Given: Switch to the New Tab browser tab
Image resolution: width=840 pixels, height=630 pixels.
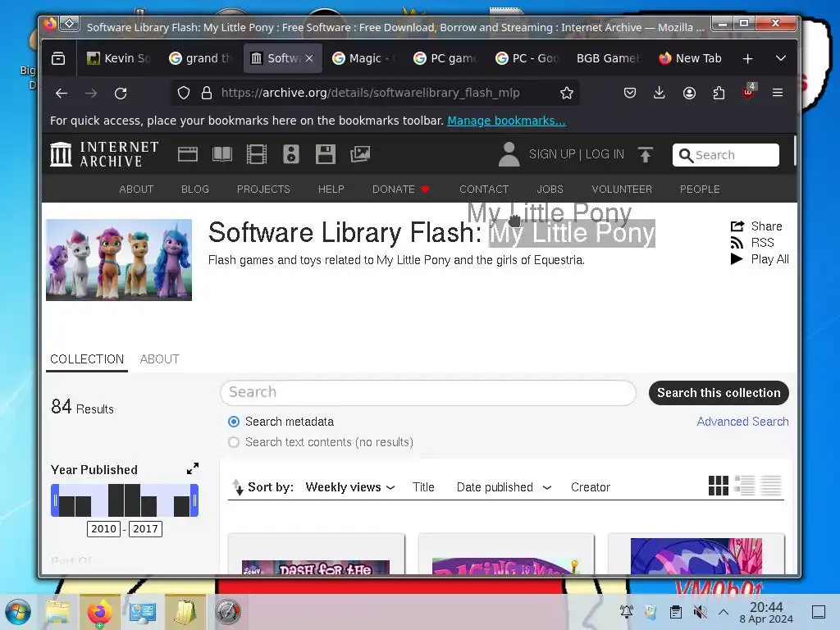Looking at the screenshot, I should (690, 58).
